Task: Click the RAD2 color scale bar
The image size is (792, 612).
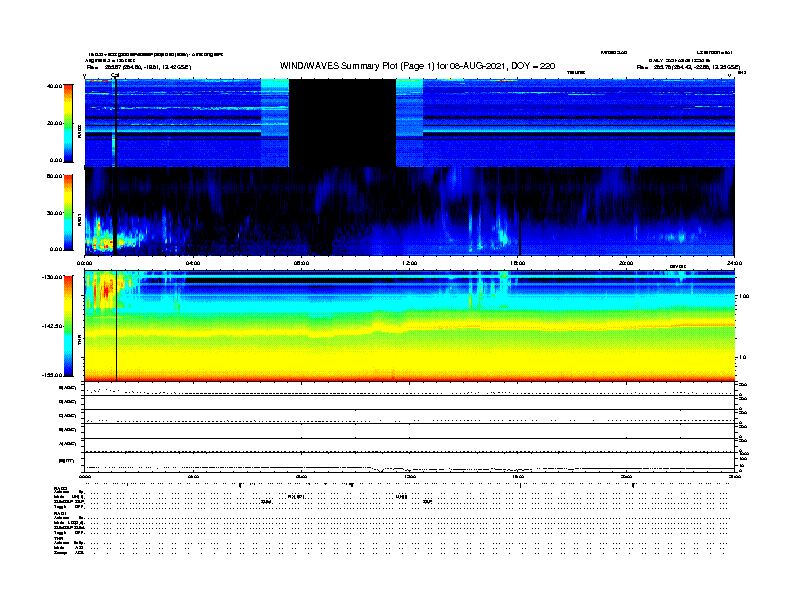Action: coord(68,123)
